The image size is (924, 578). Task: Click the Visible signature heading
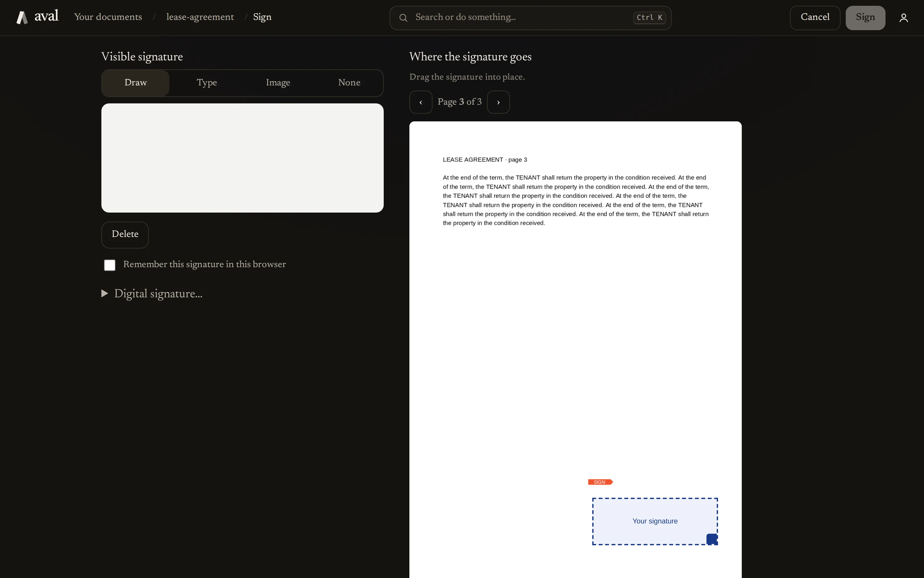[x=142, y=57]
